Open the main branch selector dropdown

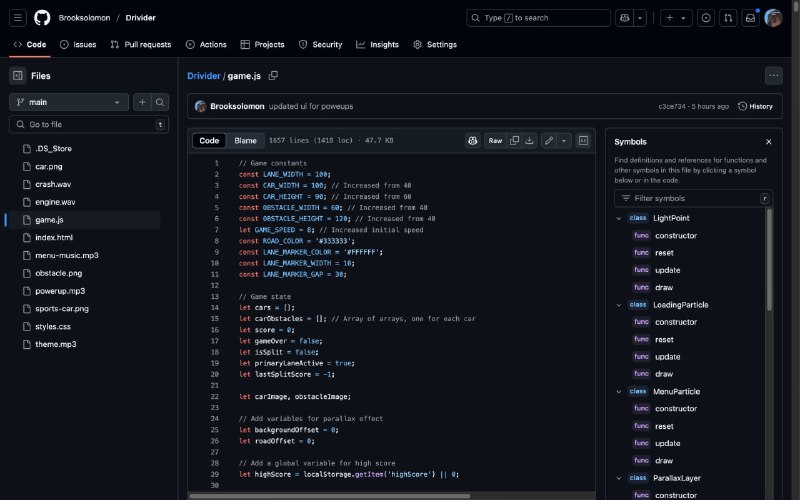pos(68,102)
